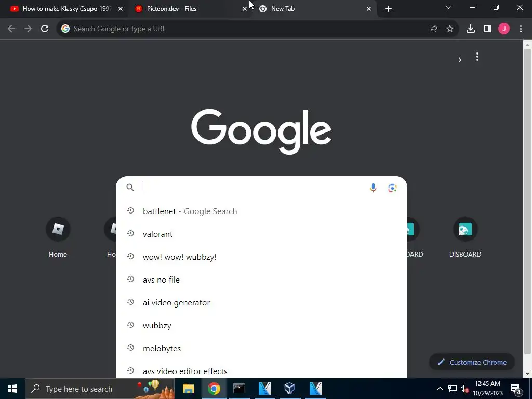Switch to Chrome in the taskbar

tap(214, 389)
